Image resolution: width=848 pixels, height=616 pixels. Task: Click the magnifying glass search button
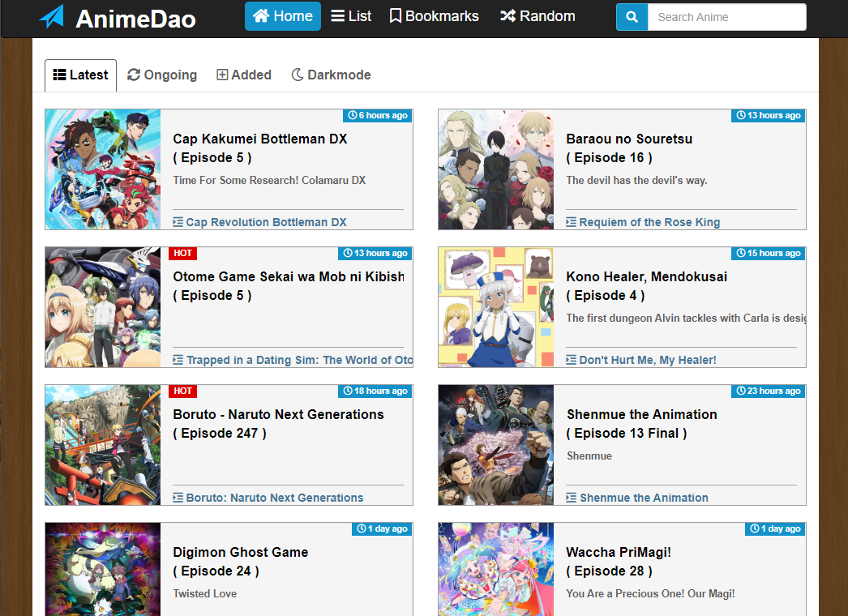point(632,17)
